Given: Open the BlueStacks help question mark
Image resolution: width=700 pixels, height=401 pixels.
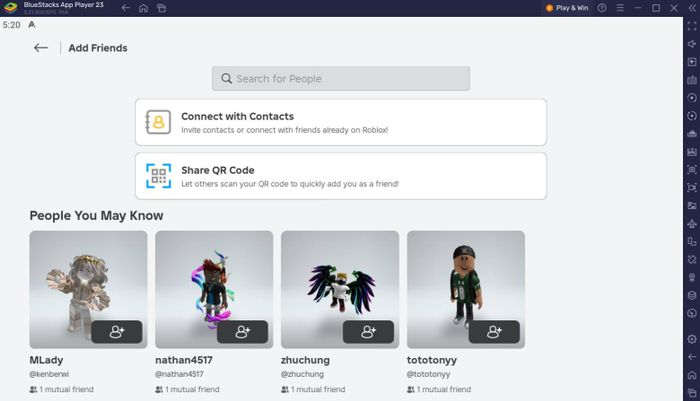Looking at the screenshot, I should click(x=602, y=8).
